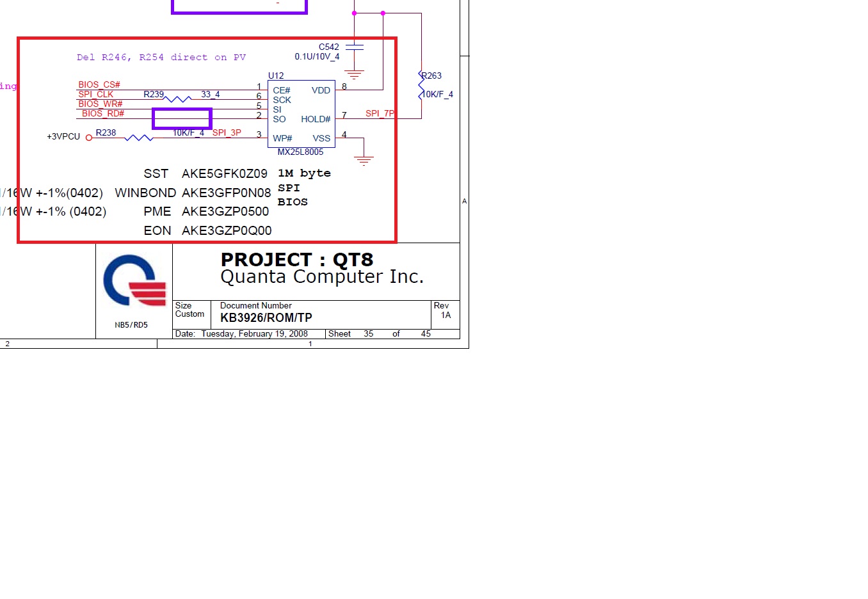Select the R238 resistor zigzag symbol

[139, 138]
